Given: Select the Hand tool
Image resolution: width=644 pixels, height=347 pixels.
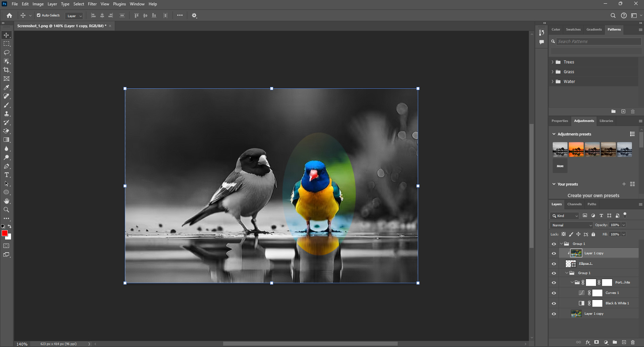Looking at the screenshot, I should 6,201.
